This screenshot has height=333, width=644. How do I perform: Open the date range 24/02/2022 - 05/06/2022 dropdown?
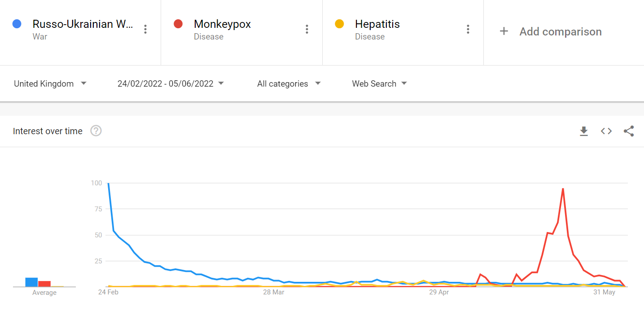[171, 83]
